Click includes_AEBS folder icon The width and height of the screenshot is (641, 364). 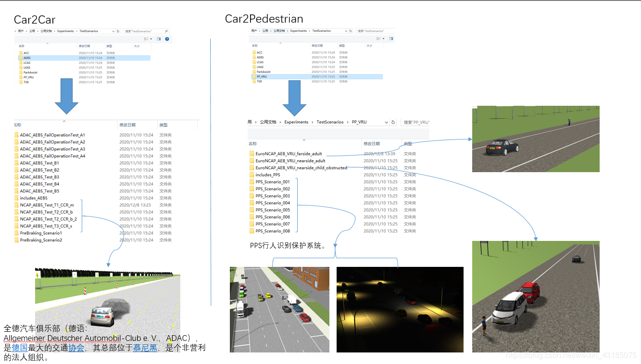[16, 198]
